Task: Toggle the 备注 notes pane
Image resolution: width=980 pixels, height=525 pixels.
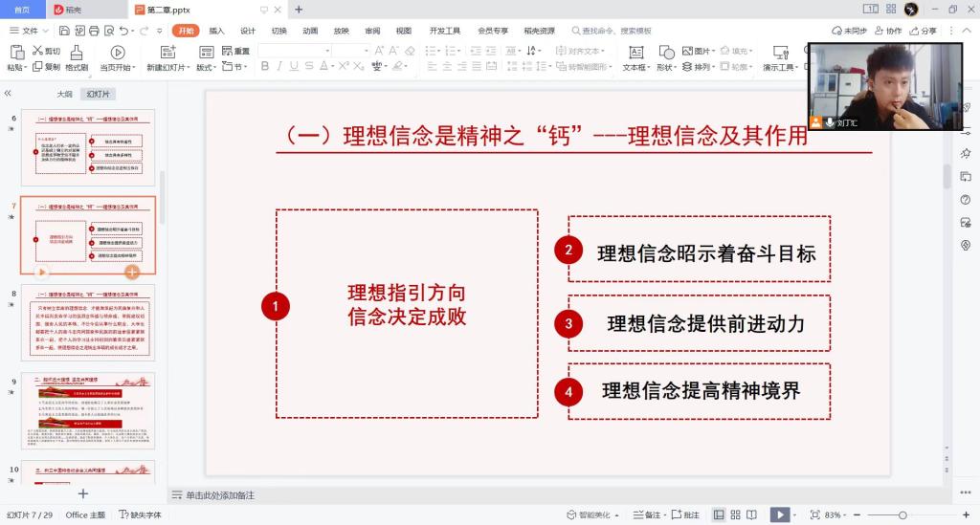Action: point(648,514)
